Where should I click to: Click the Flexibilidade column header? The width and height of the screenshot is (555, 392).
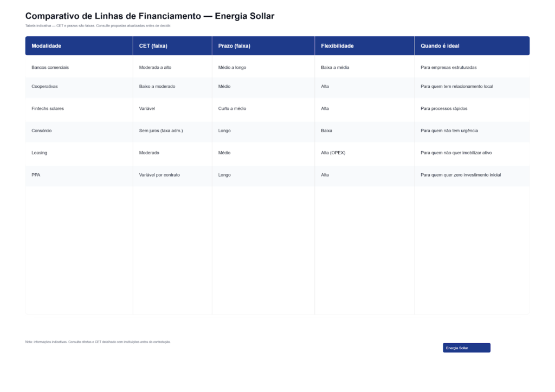337,46
